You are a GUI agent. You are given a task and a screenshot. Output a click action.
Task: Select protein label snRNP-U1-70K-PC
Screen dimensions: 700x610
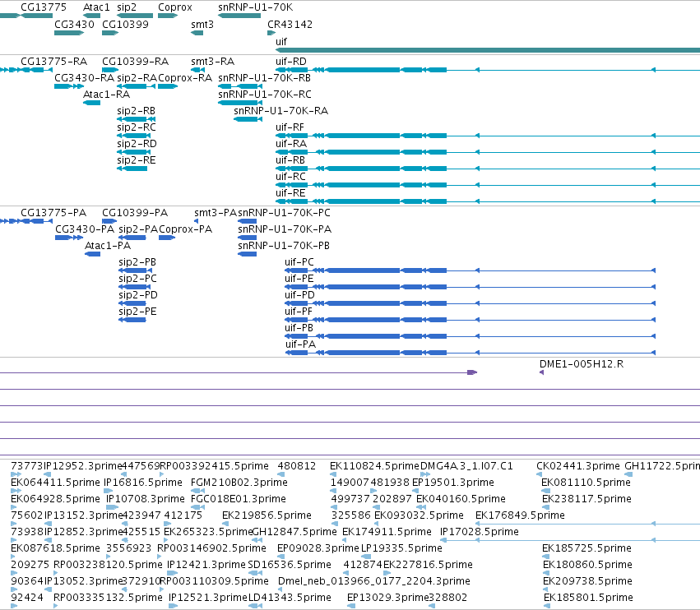(284, 212)
